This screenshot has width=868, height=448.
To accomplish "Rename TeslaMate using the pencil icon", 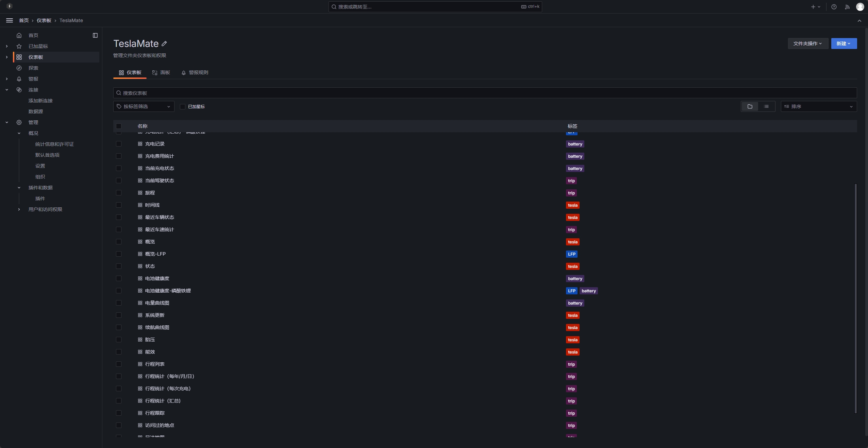I will (164, 44).
